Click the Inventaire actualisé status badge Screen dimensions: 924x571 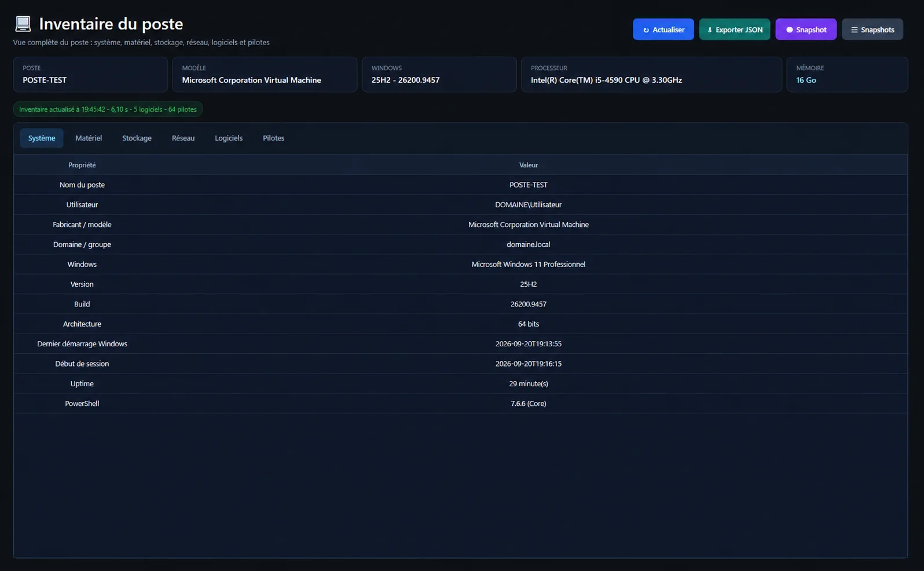click(x=108, y=109)
